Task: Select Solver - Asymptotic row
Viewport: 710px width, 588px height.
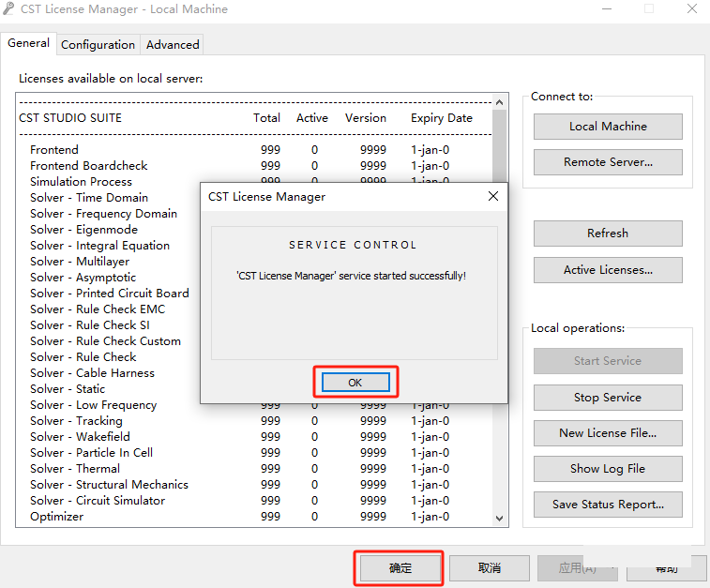Action: coord(109,278)
